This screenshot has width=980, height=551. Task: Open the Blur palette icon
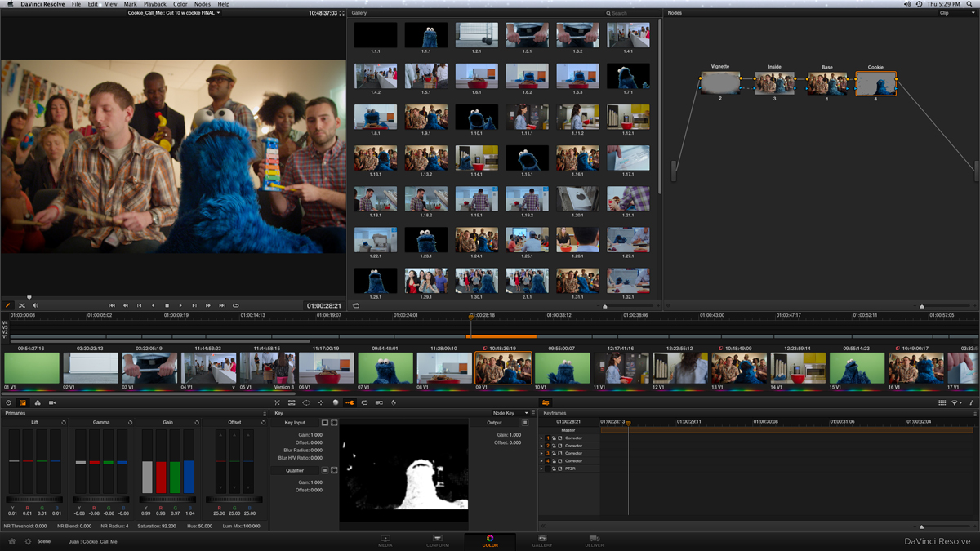point(336,402)
